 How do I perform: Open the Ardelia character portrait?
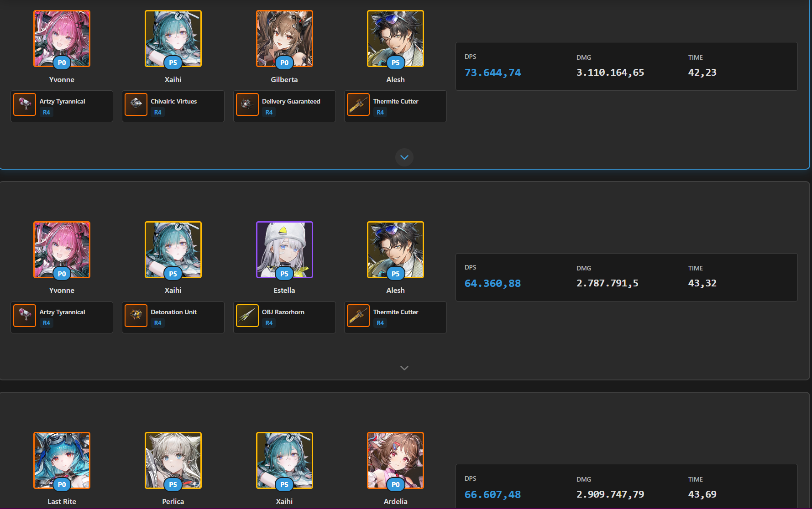pyautogui.click(x=395, y=461)
